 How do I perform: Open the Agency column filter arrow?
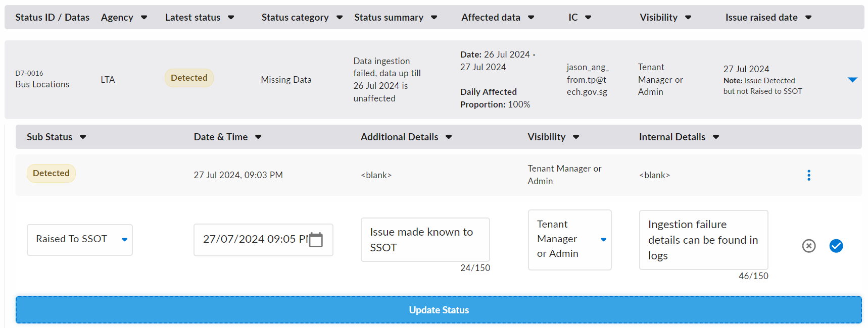tap(144, 18)
